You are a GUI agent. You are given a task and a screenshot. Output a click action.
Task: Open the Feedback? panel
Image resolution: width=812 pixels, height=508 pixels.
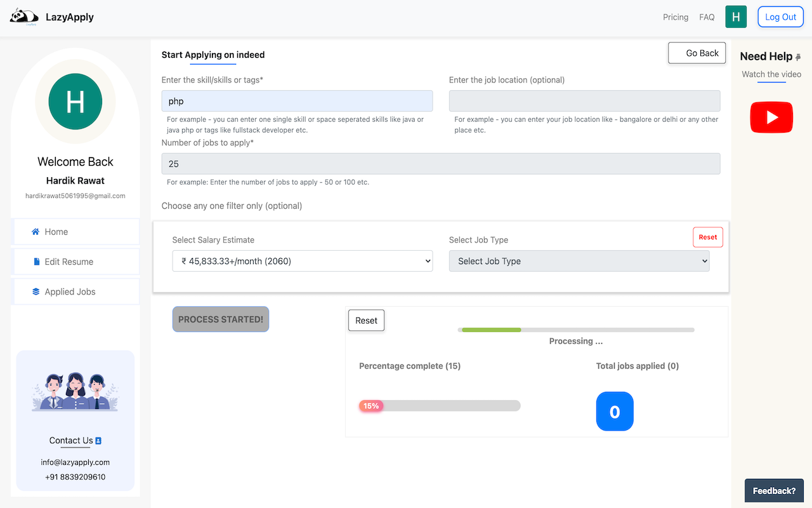pos(774,490)
